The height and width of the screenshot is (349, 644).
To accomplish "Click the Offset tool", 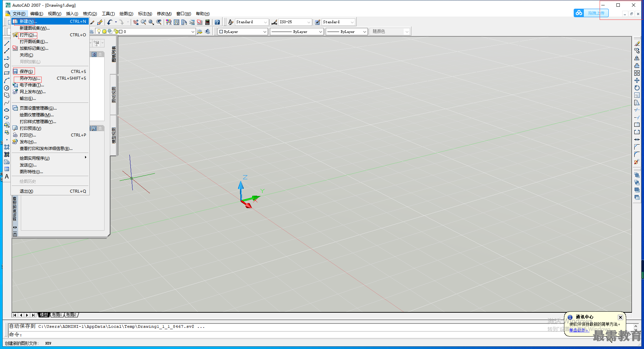I will (637, 66).
